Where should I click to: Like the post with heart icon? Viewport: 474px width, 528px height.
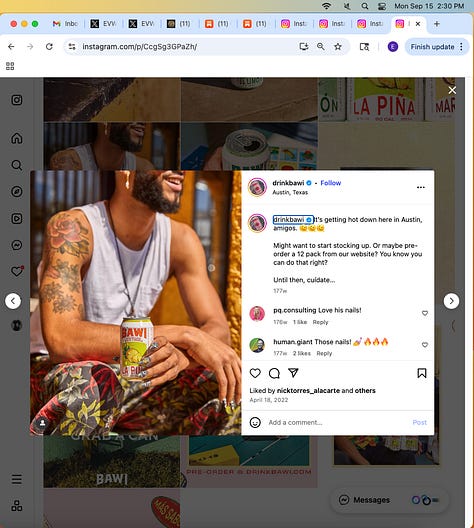[x=255, y=373]
